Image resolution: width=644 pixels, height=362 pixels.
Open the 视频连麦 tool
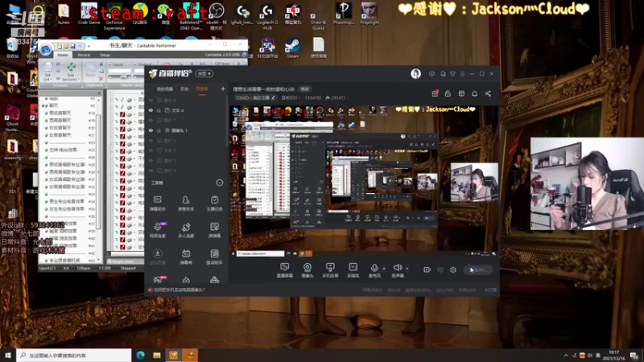pos(158,230)
